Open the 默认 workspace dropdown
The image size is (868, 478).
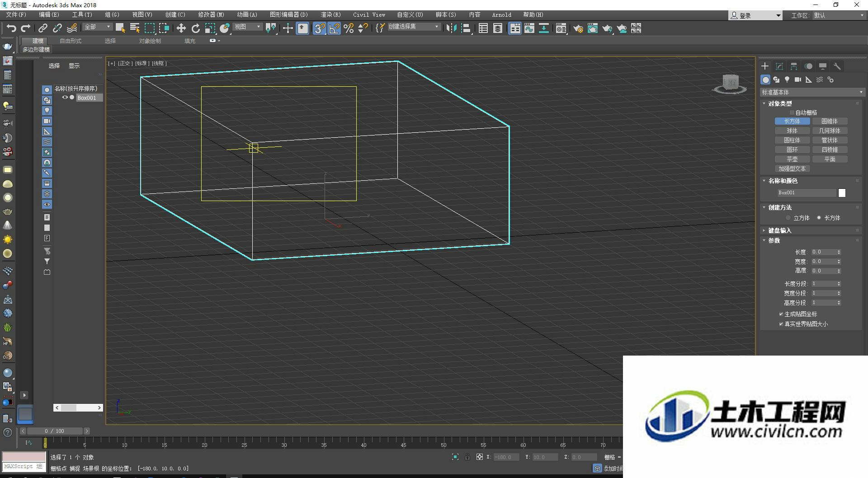pyautogui.click(x=839, y=15)
